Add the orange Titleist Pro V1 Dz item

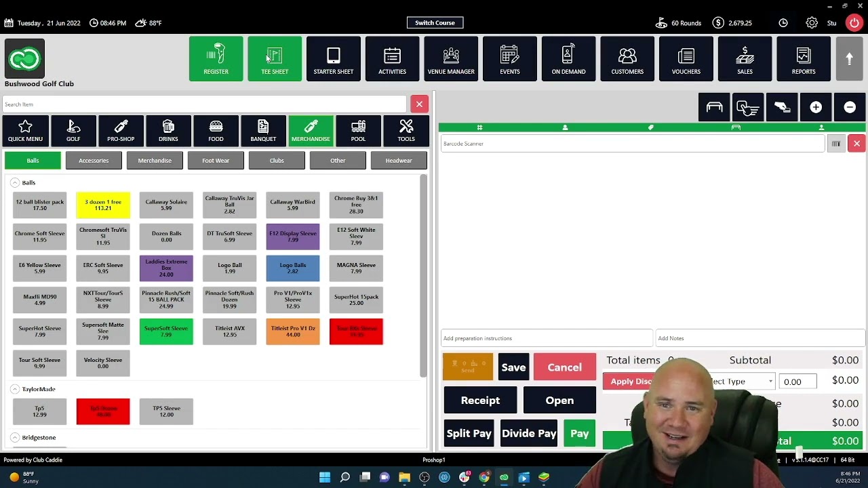pyautogui.click(x=293, y=331)
